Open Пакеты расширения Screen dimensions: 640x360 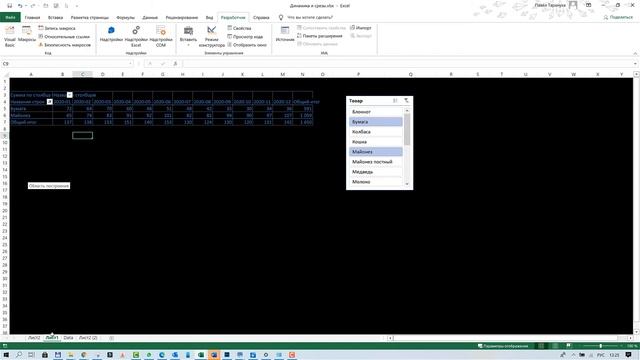[320, 36]
